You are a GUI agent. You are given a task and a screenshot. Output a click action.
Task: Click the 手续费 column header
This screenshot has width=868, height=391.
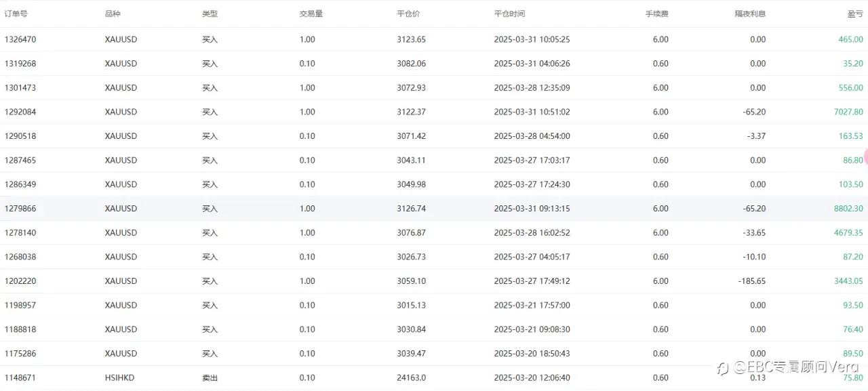click(656, 14)
